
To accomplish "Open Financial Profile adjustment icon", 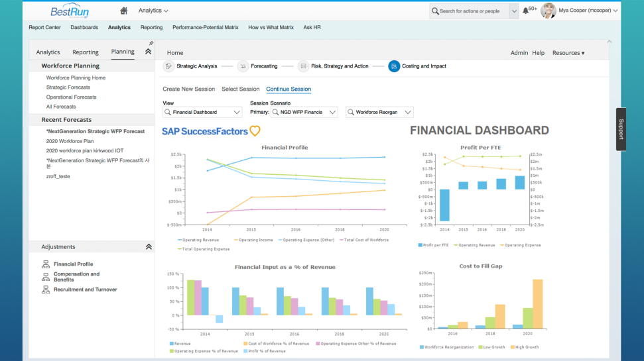I will tap(46, 264).
